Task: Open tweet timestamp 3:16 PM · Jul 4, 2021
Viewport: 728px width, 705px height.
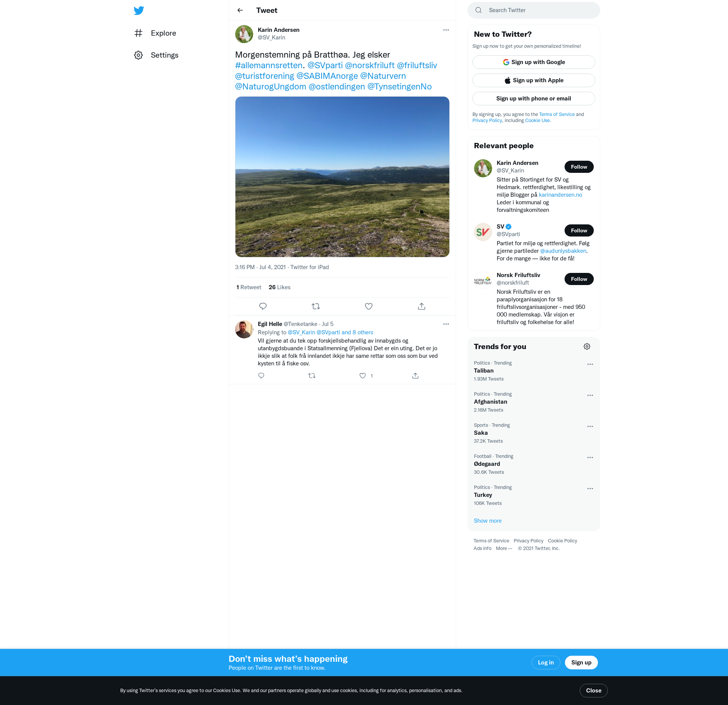Action: [x=260, y=267]
